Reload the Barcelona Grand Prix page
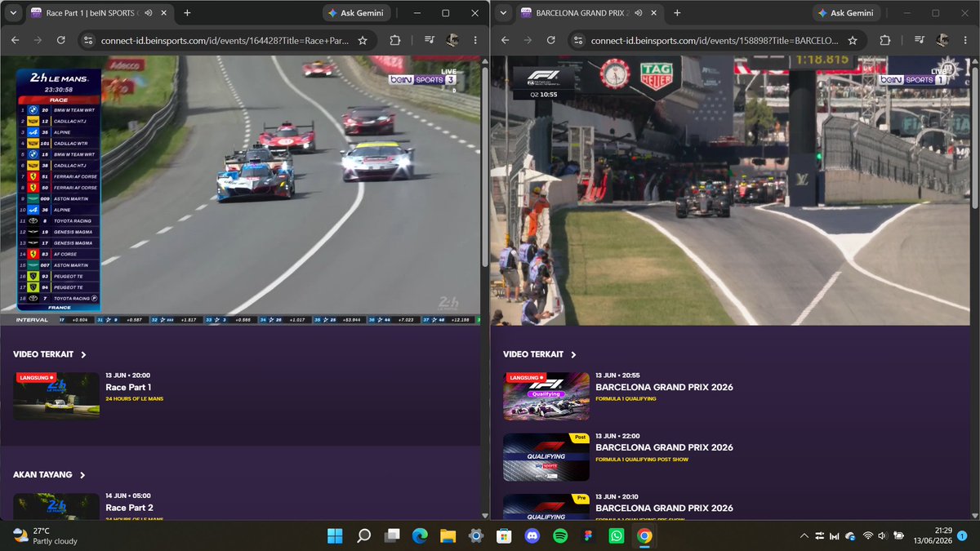 (x=551, y=40)
